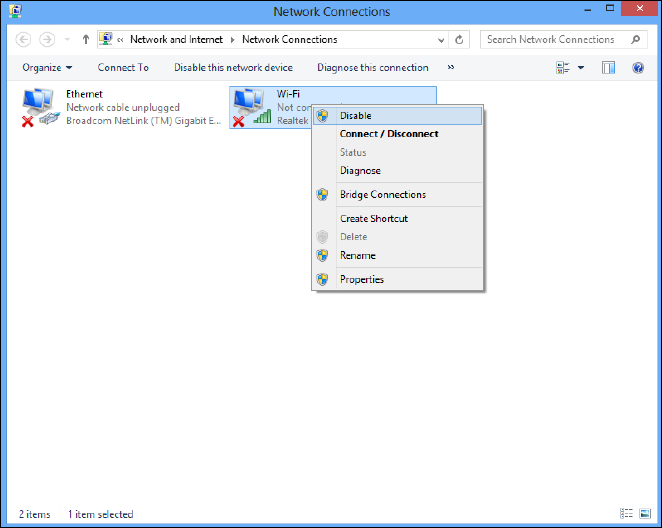Go up one folder level
This screenshot has height=528, width=662.
[86, 40]
